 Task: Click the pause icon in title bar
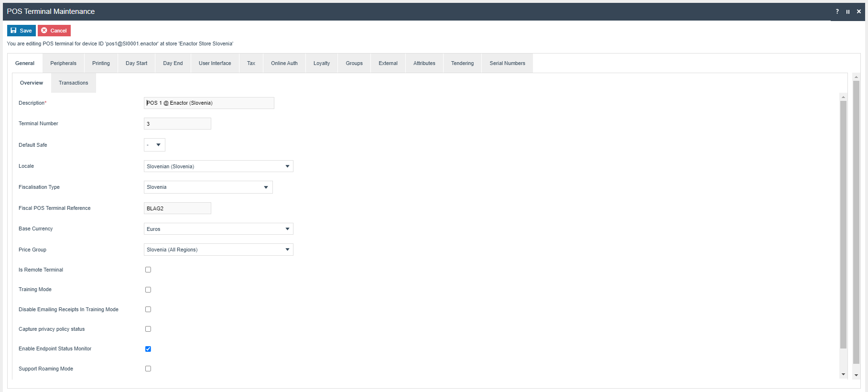[848, 11]
